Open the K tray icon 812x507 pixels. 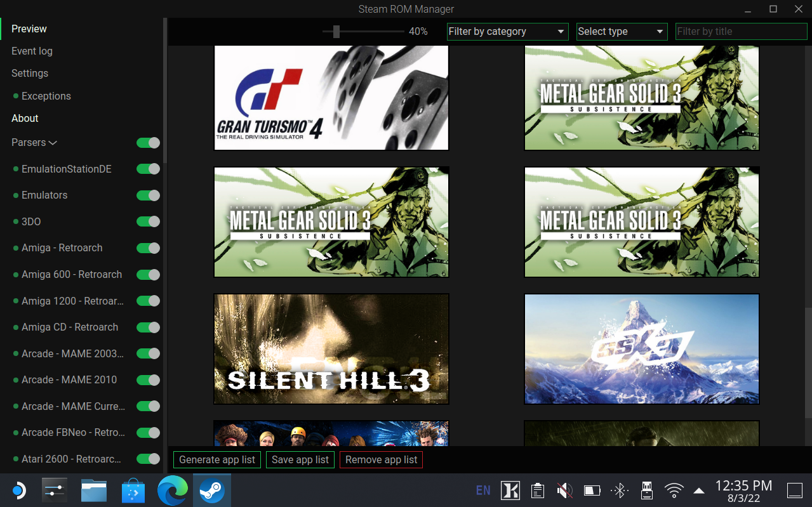[510, 490]
